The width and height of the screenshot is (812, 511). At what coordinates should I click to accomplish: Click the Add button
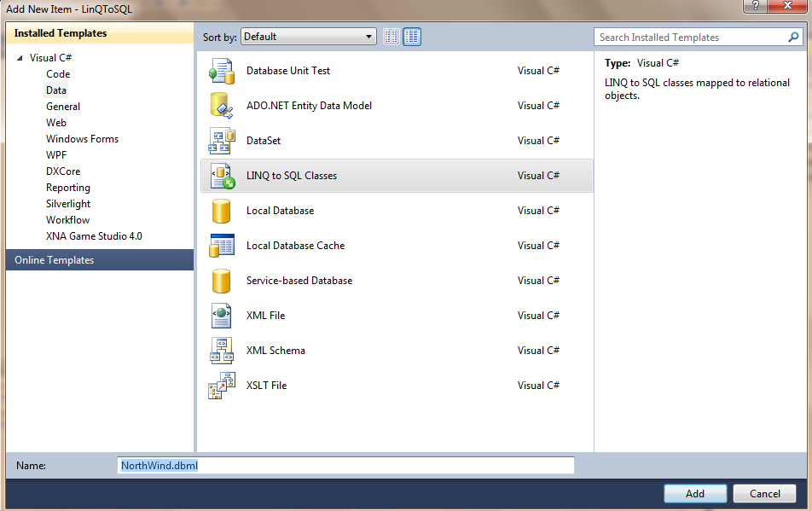pos(695,493)
